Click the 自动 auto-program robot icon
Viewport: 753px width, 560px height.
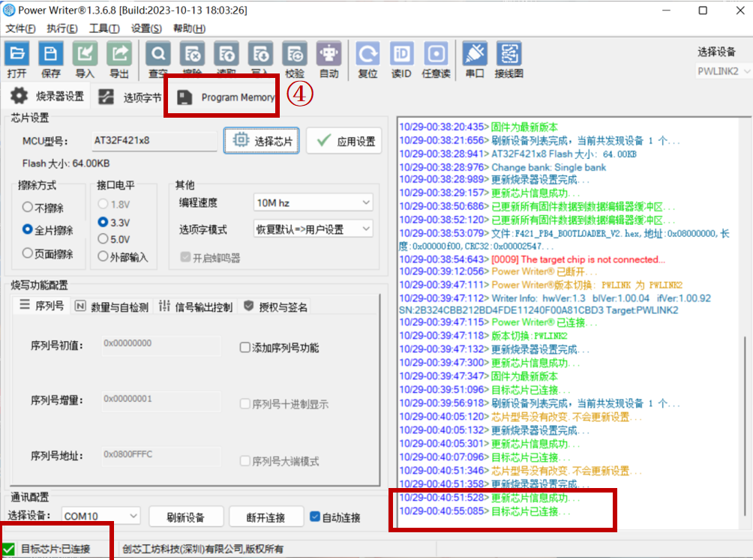tap(329, 53)
